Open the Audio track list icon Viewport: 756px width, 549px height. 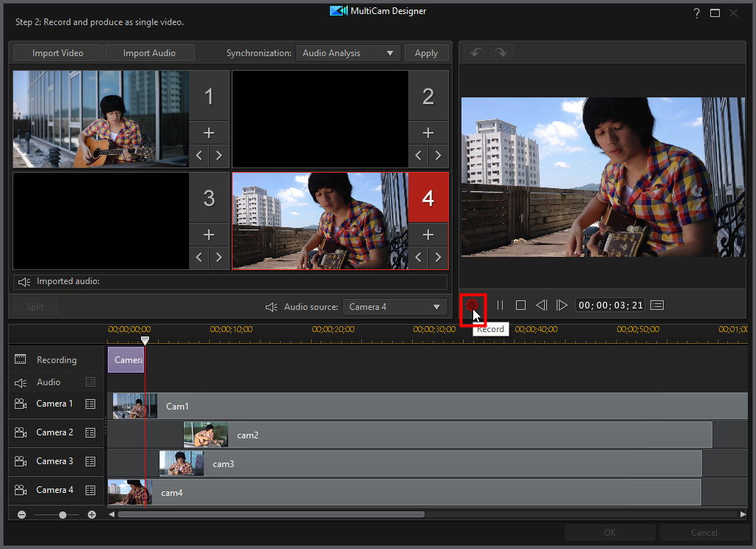(90, 382)
